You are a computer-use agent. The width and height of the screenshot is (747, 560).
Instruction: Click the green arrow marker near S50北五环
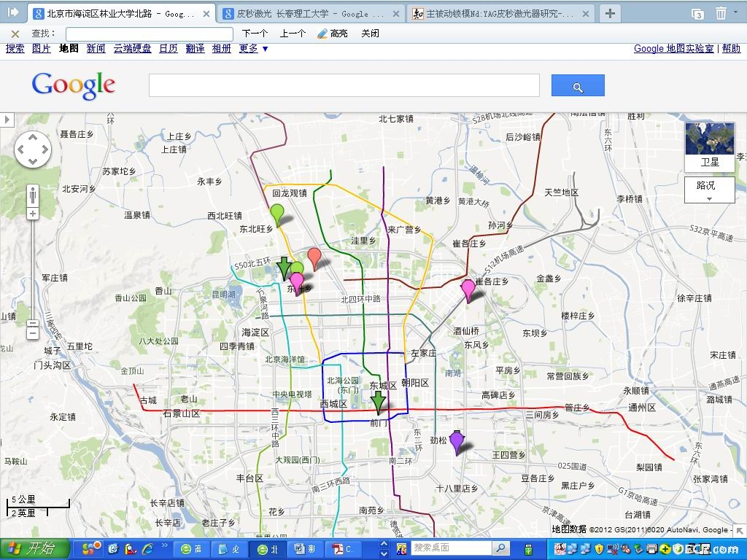click(x=285, y=268)
